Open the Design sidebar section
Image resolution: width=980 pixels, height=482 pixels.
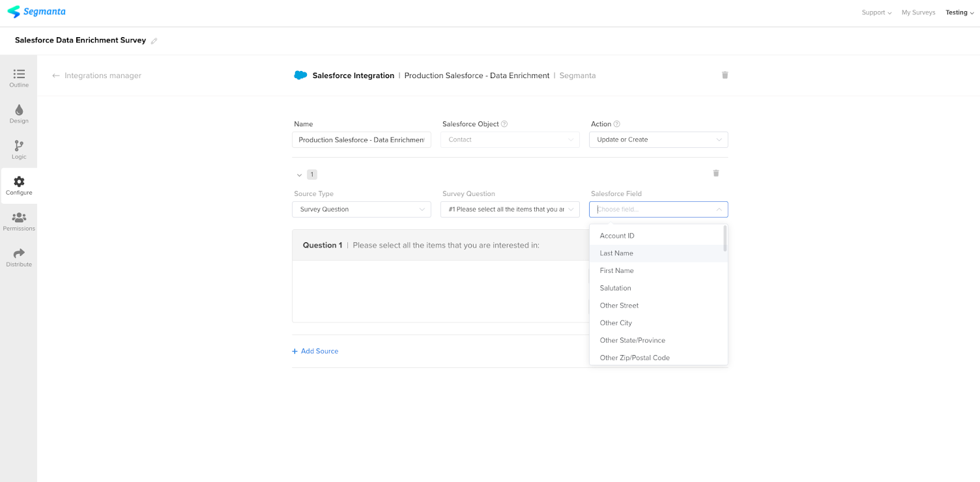(x=19, y=114)
